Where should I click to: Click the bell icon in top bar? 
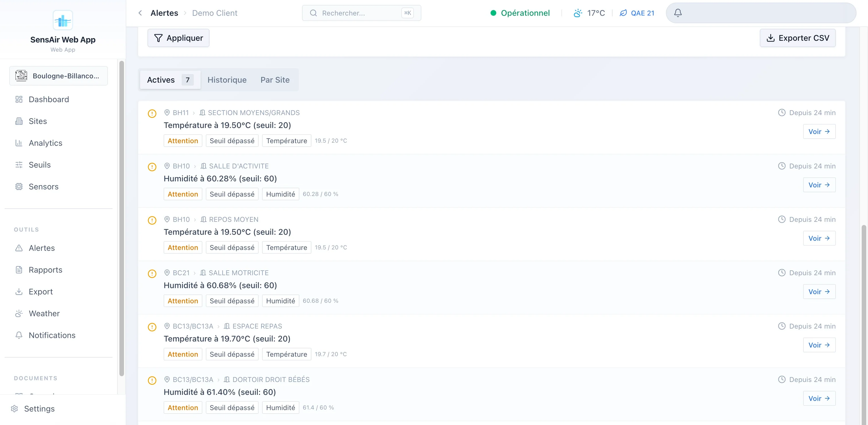[x=678, y=13]
